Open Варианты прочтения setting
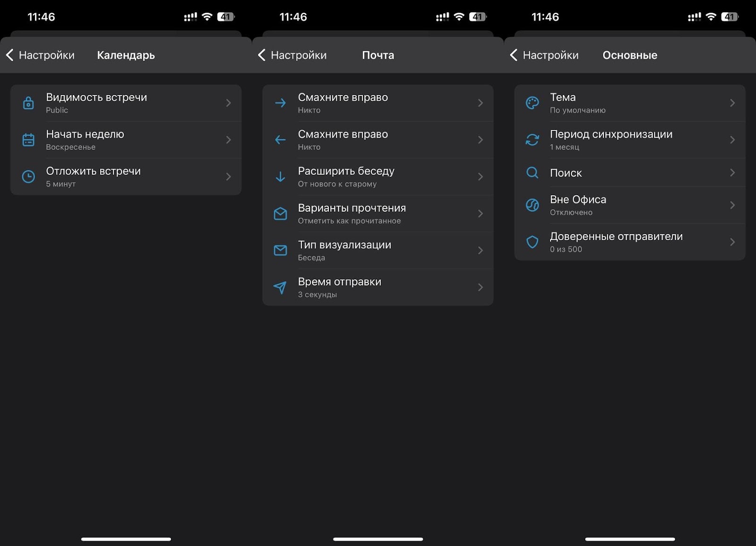The image size is (756, 546). click(378, 214)
